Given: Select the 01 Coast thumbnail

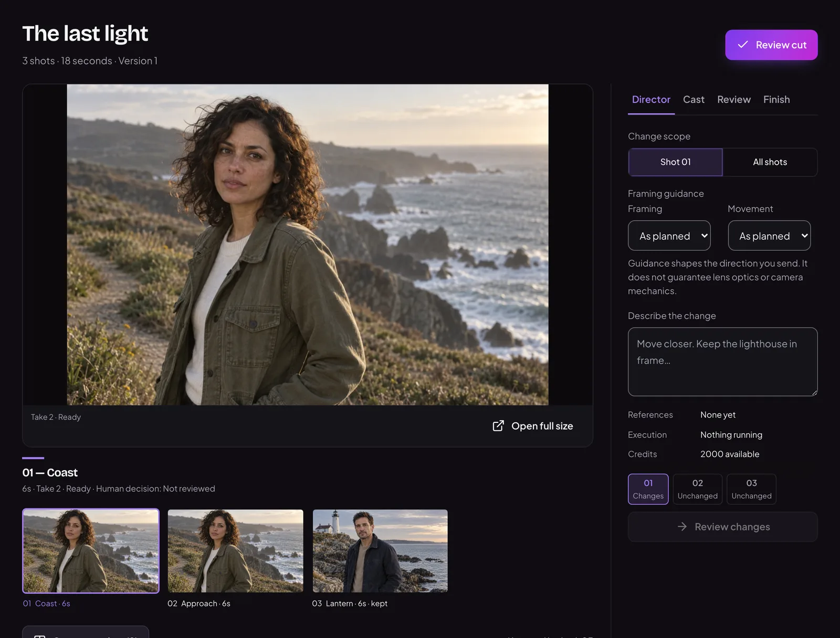Looking at the screenshot, I should pos(91,551).
